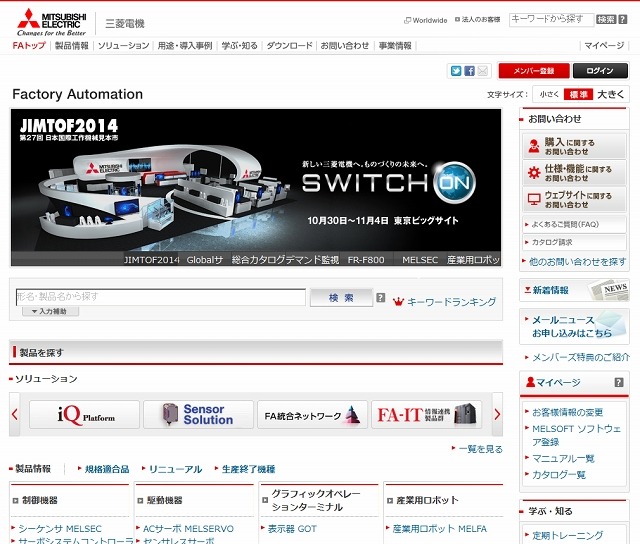
Task: Open 製品情報 menu item
Action: coord(72,45)
